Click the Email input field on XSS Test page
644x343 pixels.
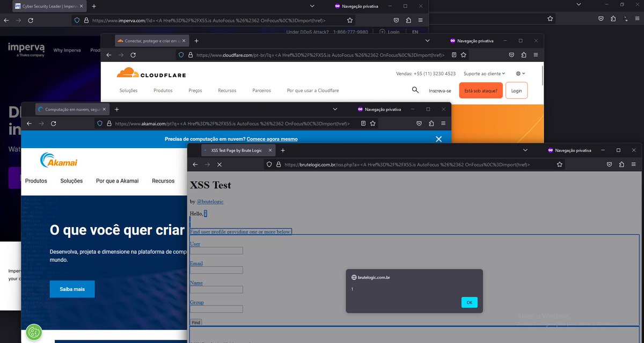216,270
